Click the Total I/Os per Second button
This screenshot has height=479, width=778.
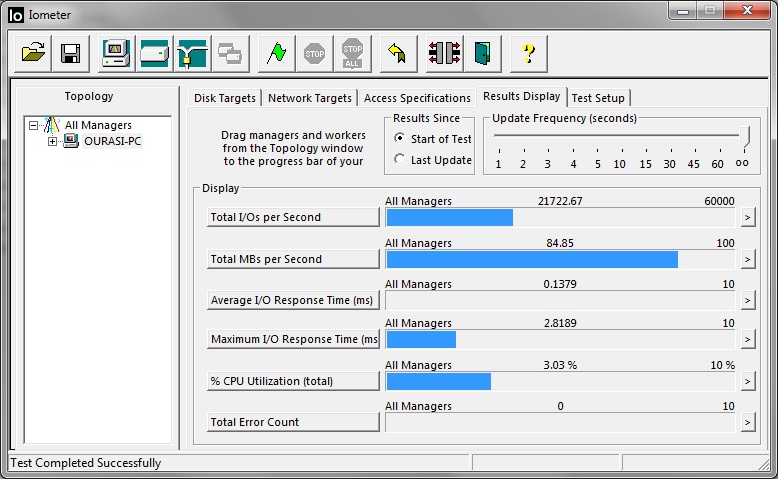pyautogui.click(x=293, y=217)
